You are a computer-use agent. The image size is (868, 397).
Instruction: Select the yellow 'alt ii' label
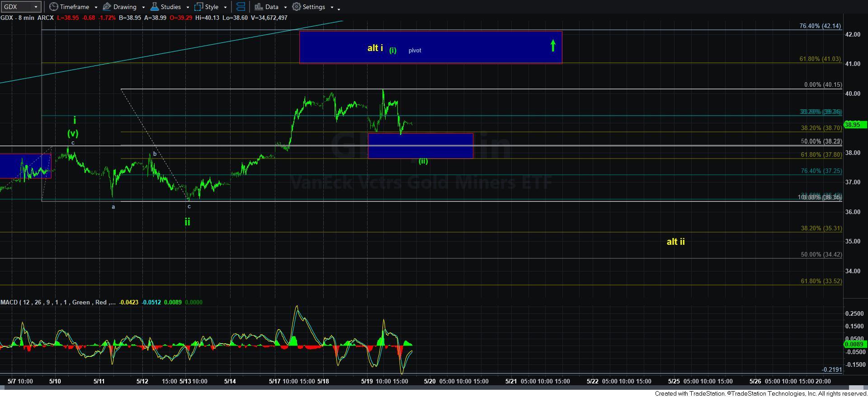[675, 242]
